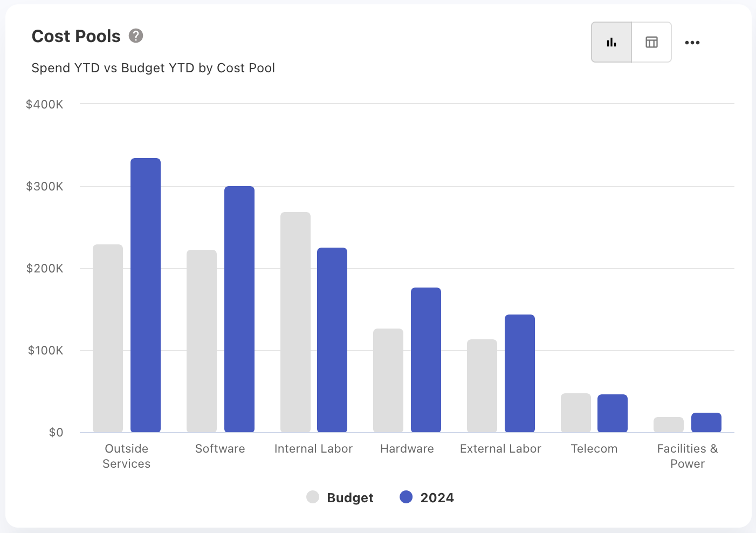Switch to table view
The image size is (756, 533).
point(651,42)
